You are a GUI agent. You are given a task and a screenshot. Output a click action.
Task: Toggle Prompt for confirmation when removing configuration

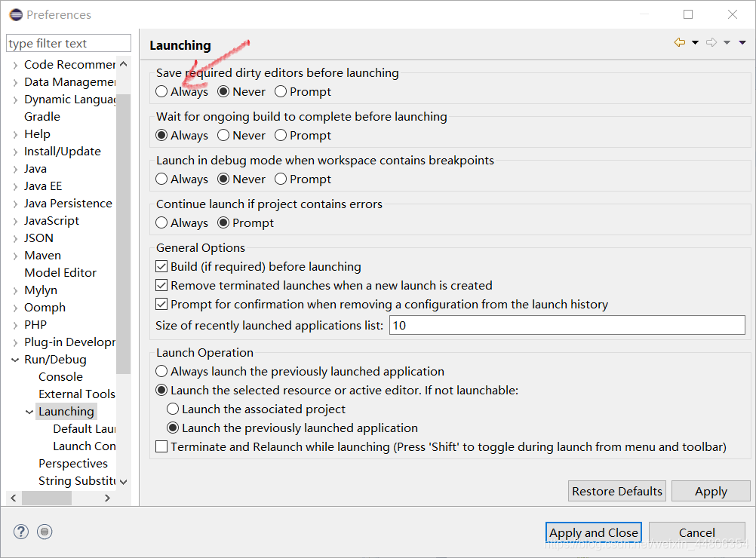point(161,304)
